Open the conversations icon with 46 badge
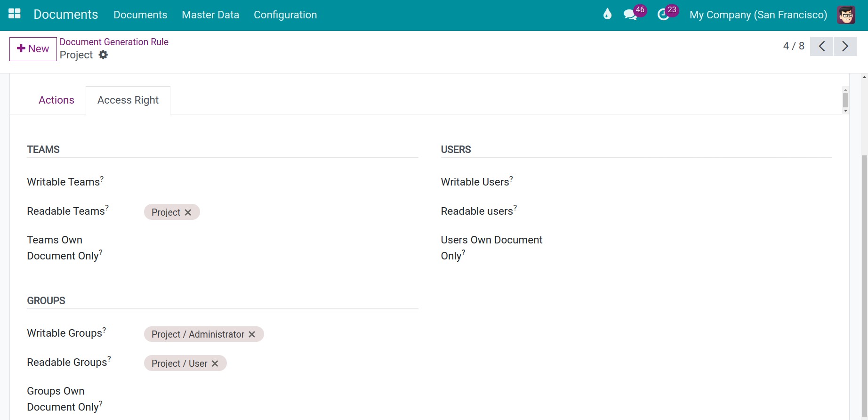The image size is (868, 420). tap(631, 14)
